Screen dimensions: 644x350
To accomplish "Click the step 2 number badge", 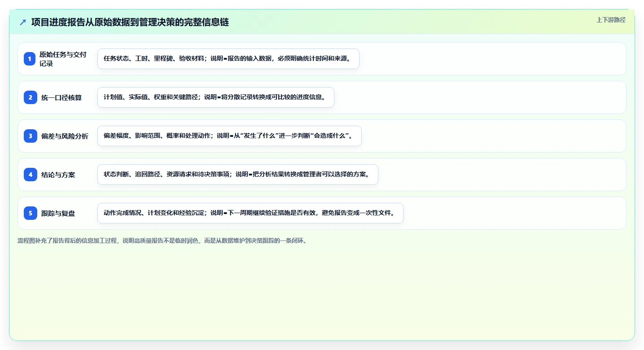I will [x=31, y=97].
